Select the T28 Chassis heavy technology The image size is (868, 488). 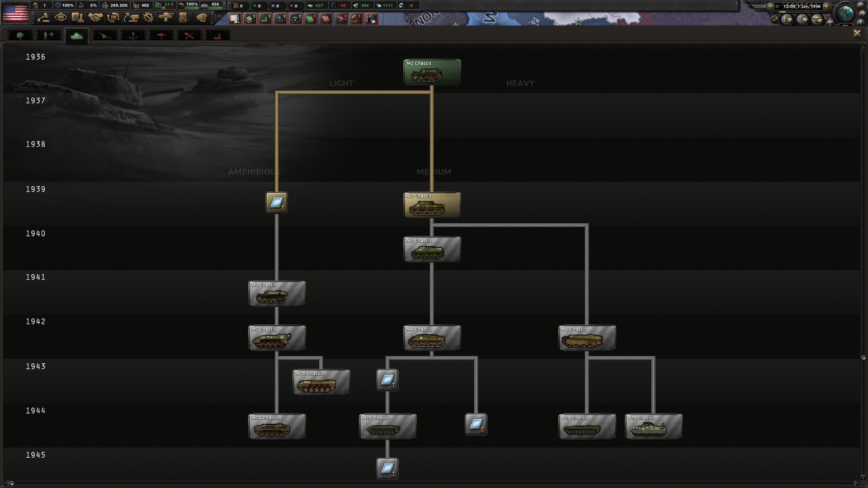coord(654,426)
